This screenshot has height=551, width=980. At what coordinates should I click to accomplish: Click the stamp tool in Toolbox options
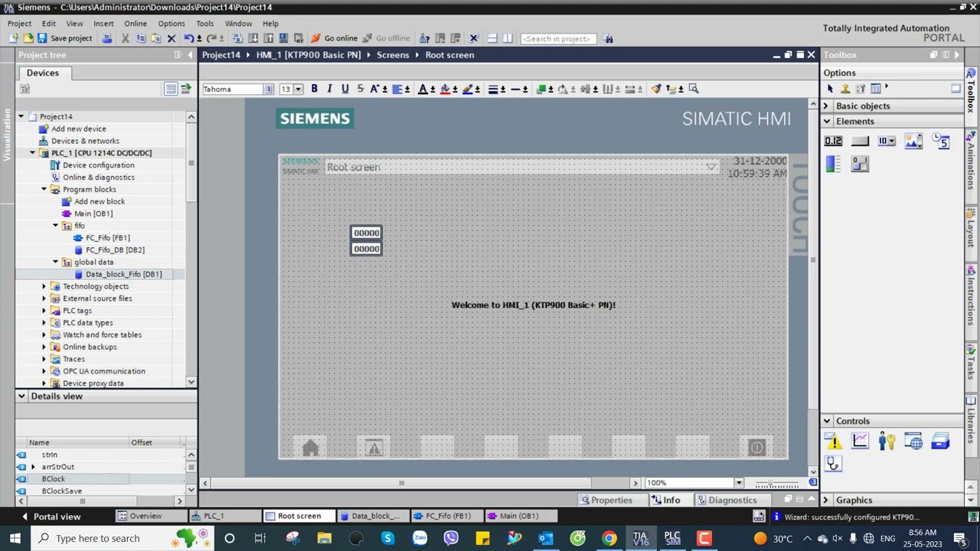pos(845,89)
